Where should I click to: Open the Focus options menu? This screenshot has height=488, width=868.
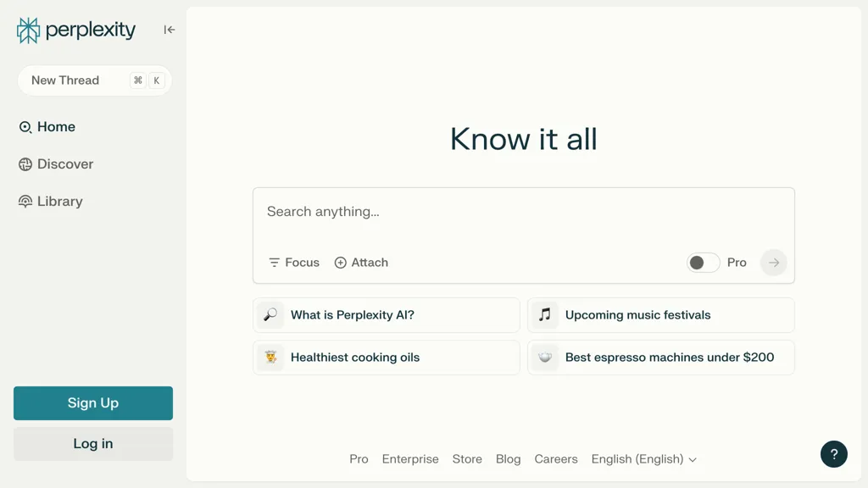tap(294, 263)
